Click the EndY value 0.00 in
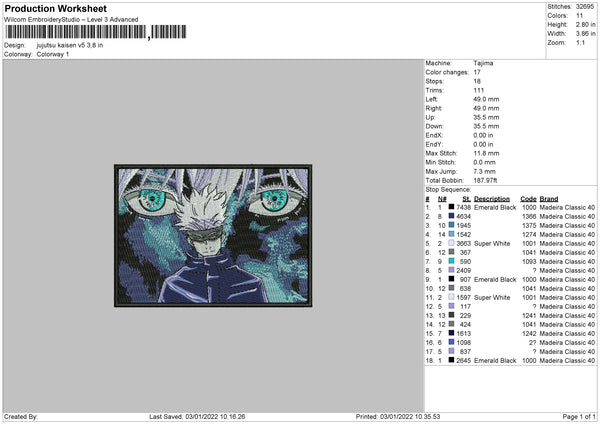This screenshot has width=600, height=424. pos(483,144)
